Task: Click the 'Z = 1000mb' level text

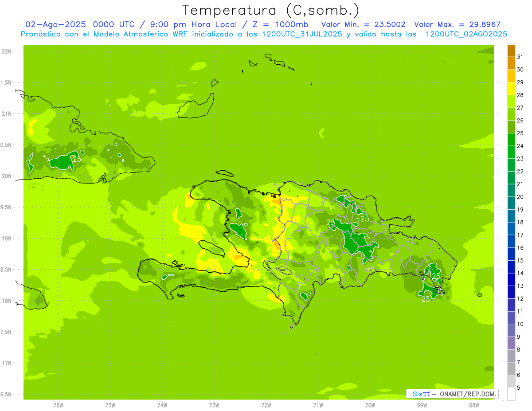Action: tap(279, 24)
